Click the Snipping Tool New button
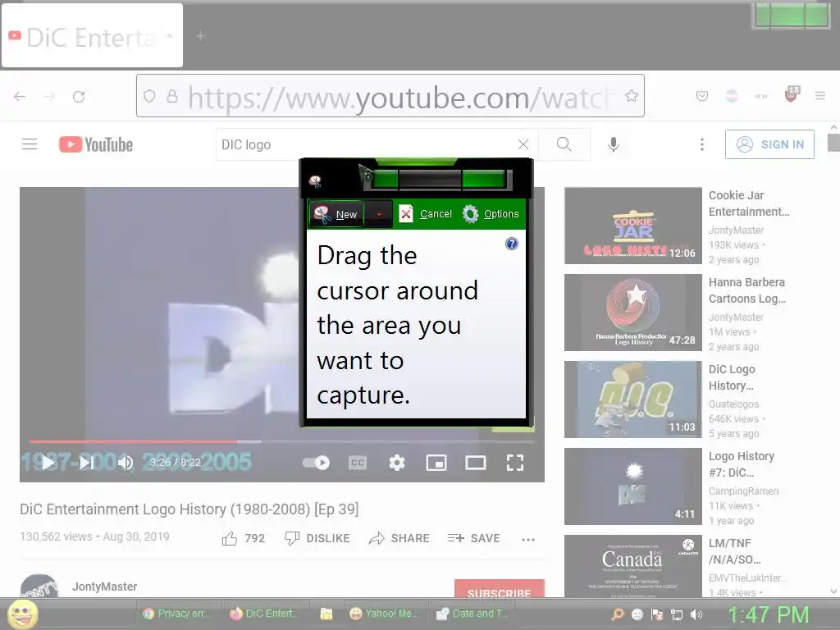Image resolution: width=840 pixels, height=630 pixels. point(336,214)
